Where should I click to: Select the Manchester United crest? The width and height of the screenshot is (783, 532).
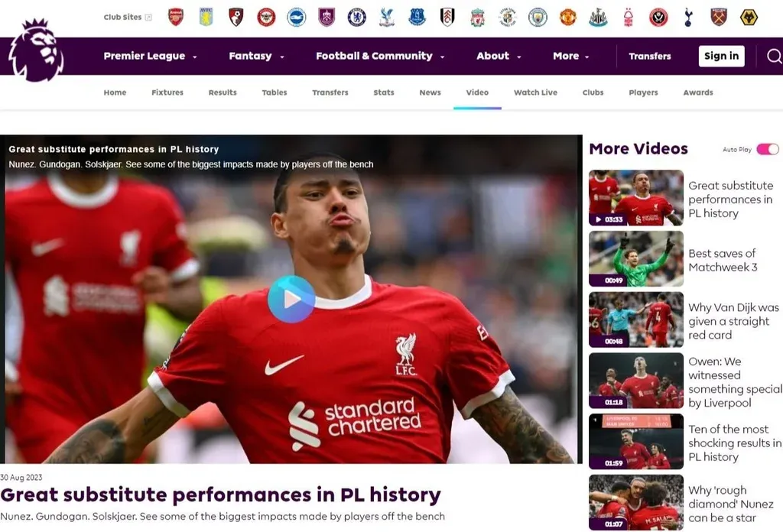(567, 17)
